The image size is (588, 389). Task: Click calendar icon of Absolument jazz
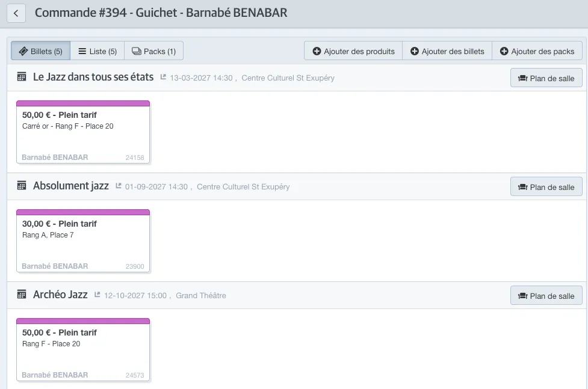click(x=22, y=186)
